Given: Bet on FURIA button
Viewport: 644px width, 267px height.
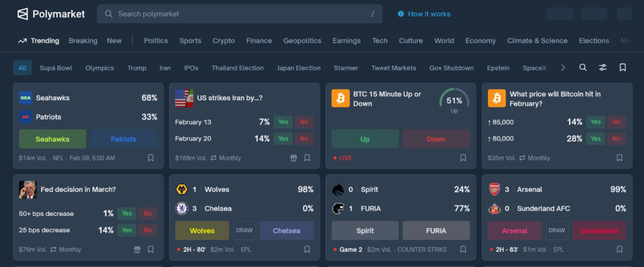Looking at the screenshot, I should tap(436, 230).
